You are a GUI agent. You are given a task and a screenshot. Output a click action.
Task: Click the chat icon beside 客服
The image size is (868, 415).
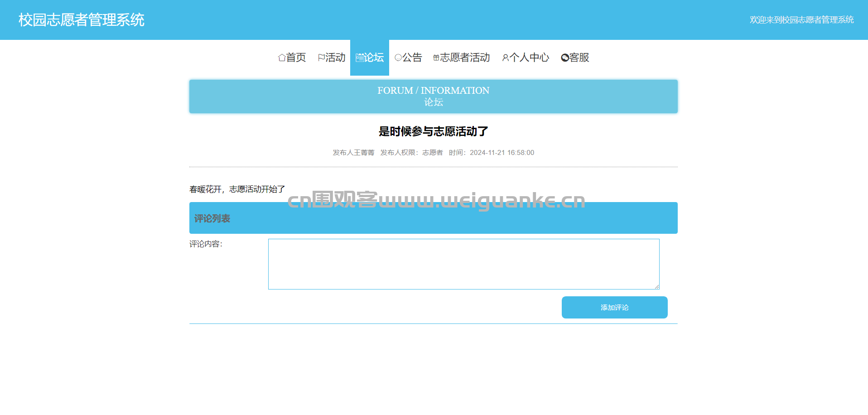point(565,58)
